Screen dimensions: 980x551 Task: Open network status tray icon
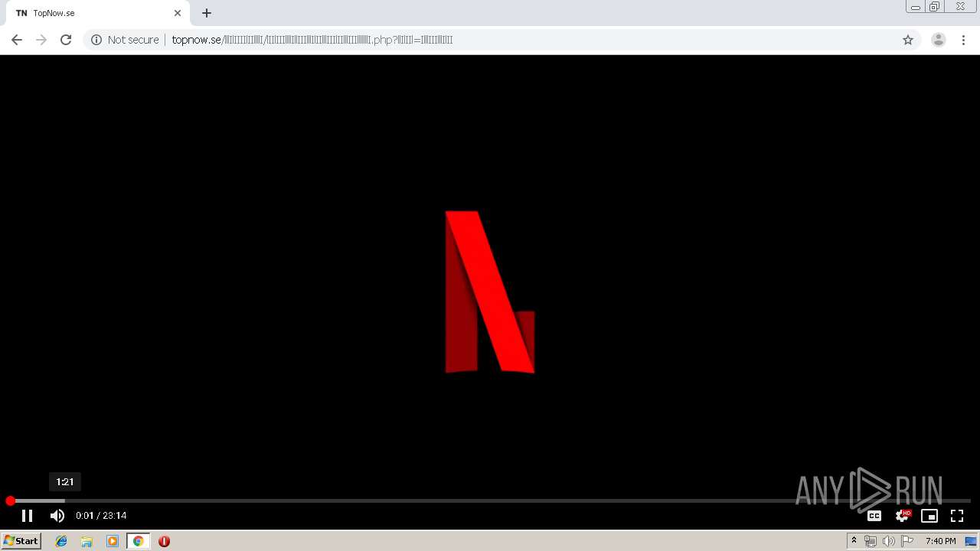(871, 541)
